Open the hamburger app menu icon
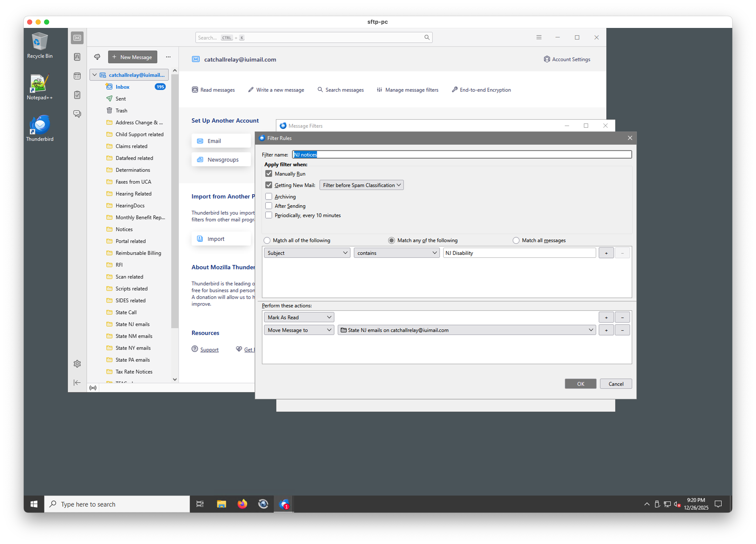The height and width of the screenshot is (544, 756). (539, 37)
